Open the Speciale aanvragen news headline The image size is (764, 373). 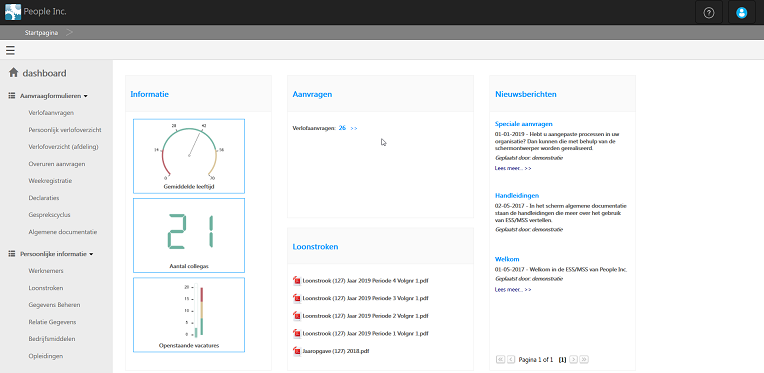click(524, 124)
